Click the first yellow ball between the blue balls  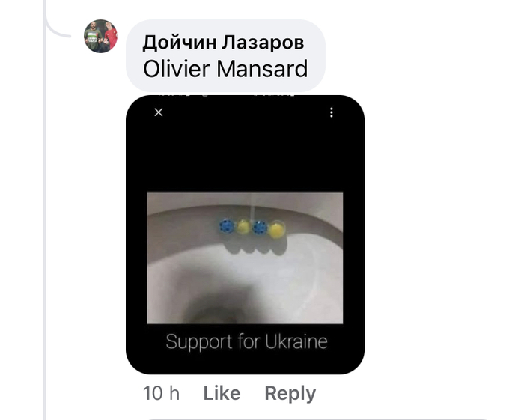pos(243,227)
